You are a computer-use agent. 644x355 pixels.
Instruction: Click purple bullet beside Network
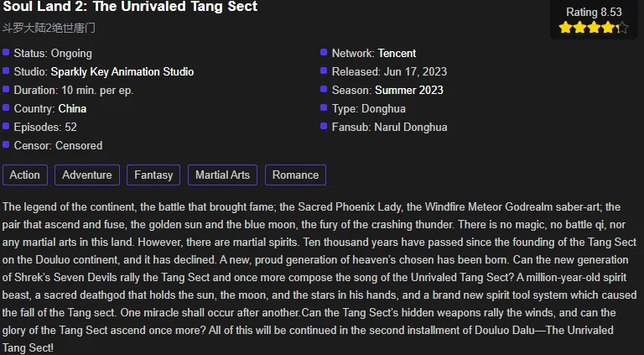(x=324, y=52)
